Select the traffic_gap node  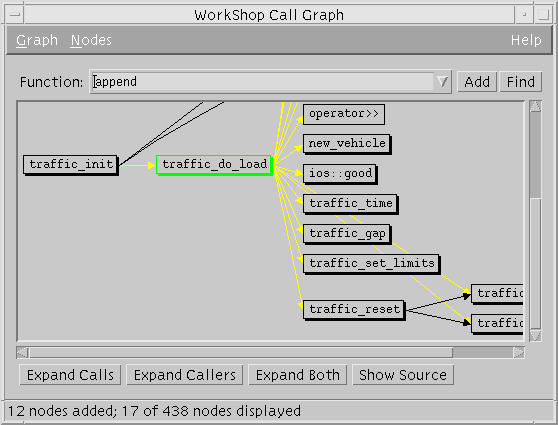click(x=347, y=234)
